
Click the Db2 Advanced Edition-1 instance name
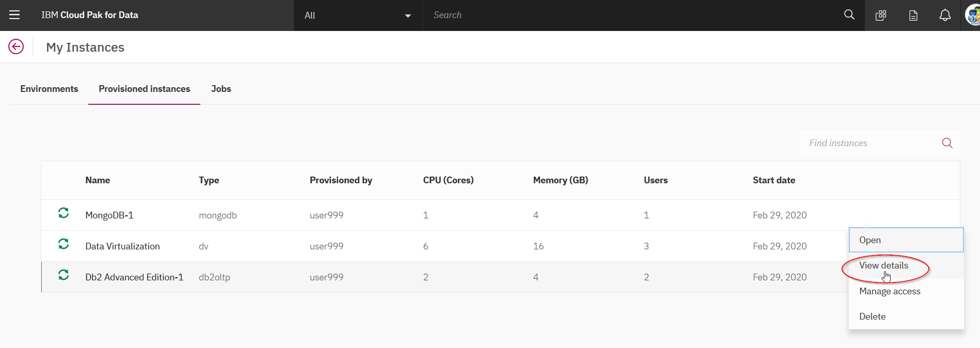[134, 277]
